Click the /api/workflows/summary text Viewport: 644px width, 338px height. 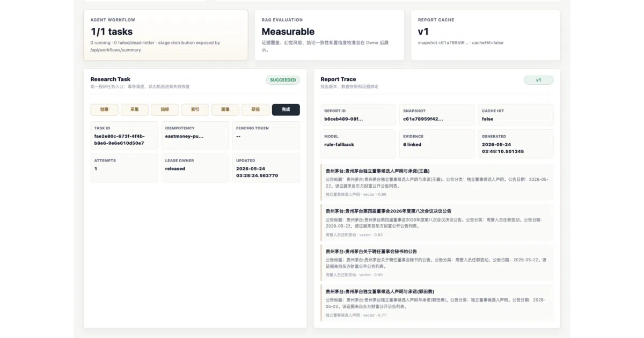tap(115, 50)
